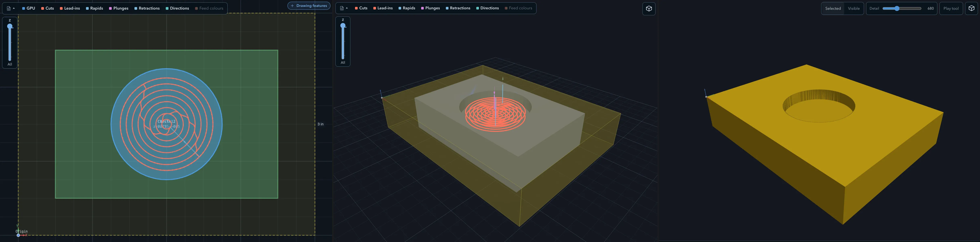Toggle Directions in the 3D toolpath view
The image size is (980, 242).
click(487, 8)
